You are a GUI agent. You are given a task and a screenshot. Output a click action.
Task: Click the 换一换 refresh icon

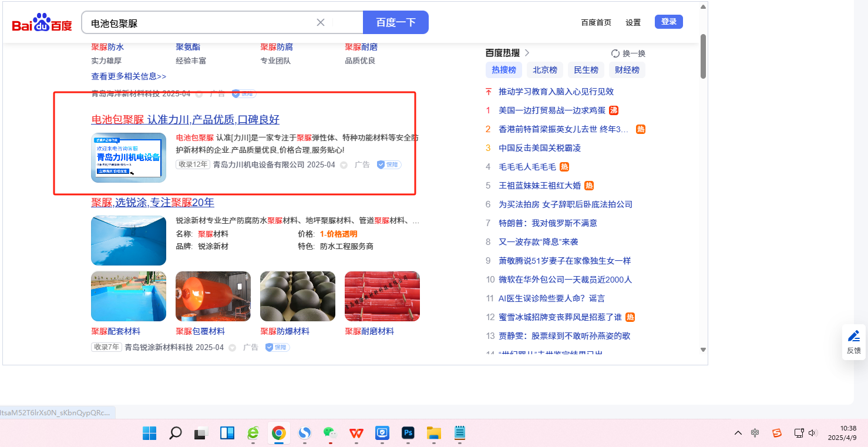(615, 53)
